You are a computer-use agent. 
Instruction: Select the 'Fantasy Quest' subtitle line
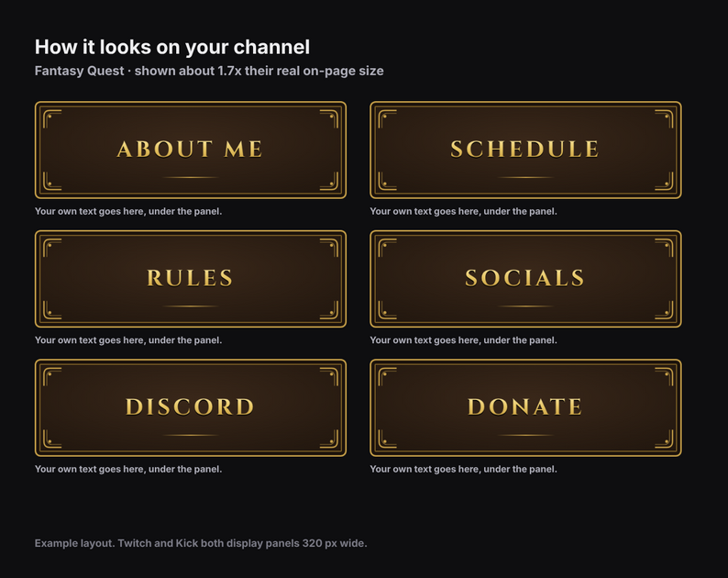click(209, 71)
